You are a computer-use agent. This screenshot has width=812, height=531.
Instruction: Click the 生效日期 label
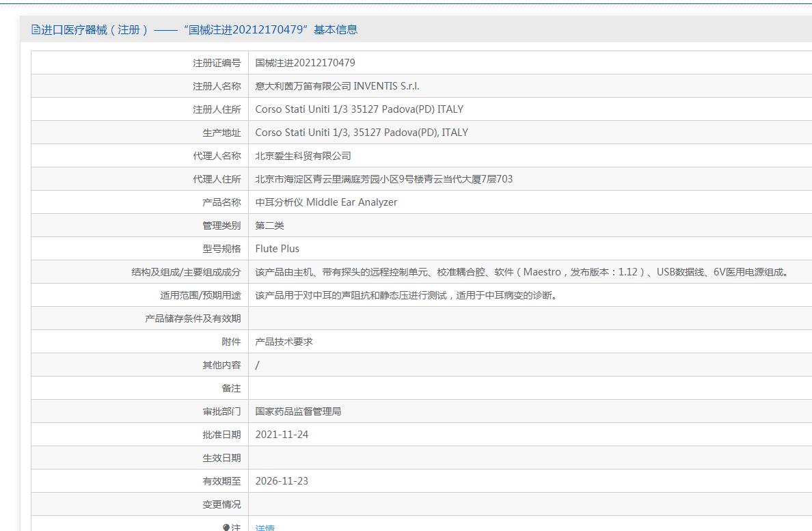click(221, 458)
